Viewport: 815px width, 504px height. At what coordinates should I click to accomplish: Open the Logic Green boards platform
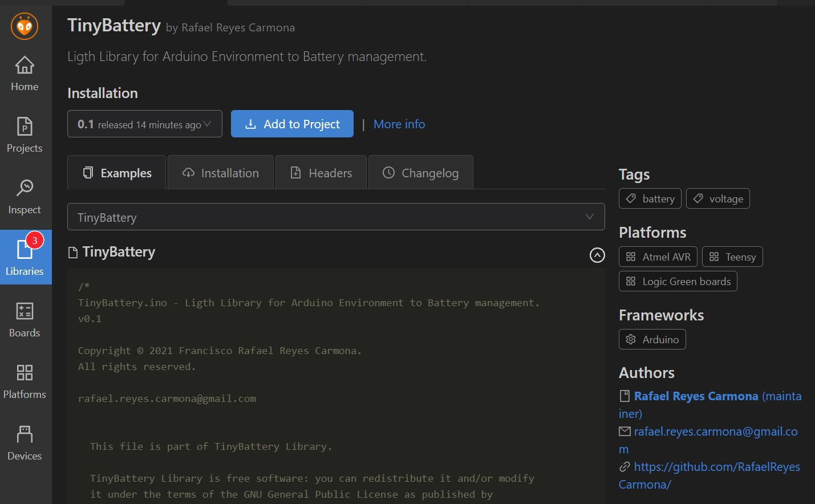click(x=678, y=281)
